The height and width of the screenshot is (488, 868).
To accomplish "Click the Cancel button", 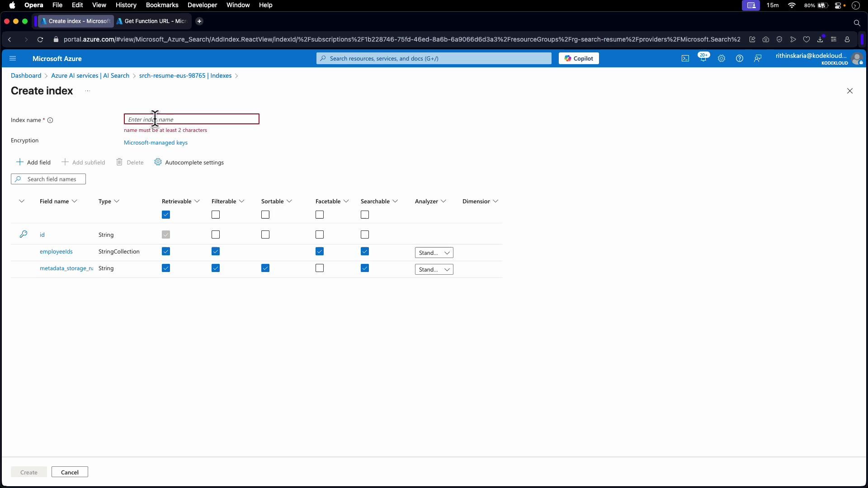I will (70, 472).
